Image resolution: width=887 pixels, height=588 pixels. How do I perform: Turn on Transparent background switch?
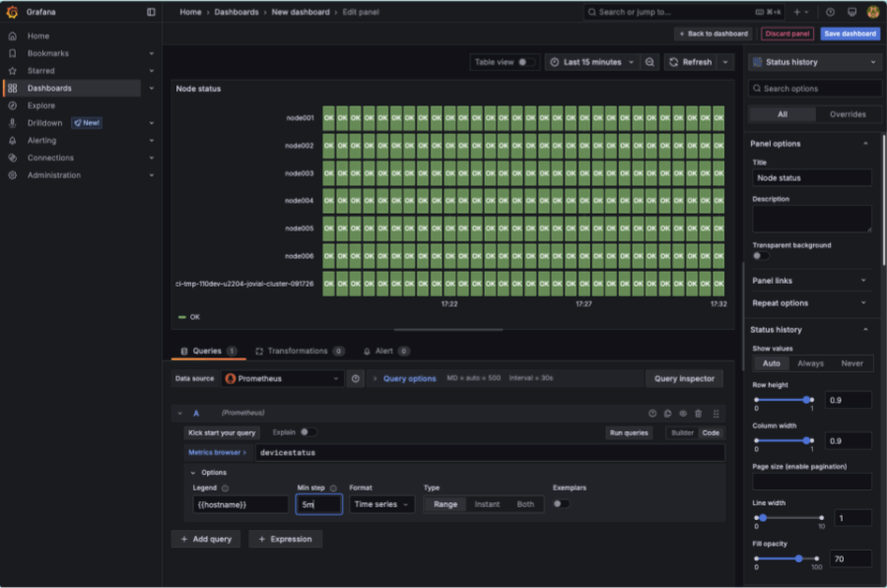[x=761, y=256]
